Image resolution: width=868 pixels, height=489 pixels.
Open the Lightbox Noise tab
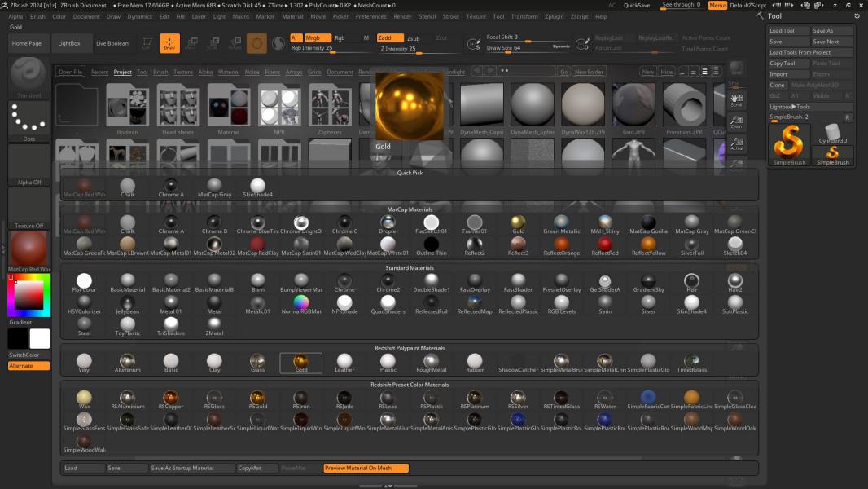coord(252,72)
